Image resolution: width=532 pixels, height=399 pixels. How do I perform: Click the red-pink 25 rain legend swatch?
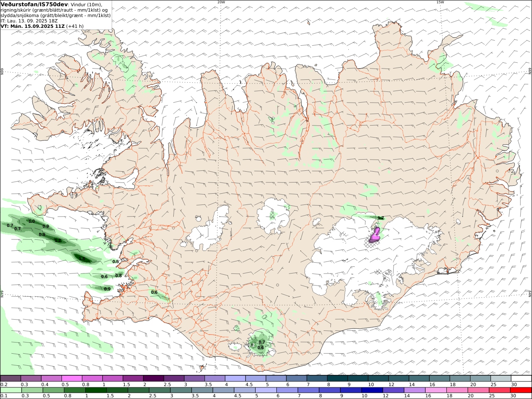click(x=500, y=390)
